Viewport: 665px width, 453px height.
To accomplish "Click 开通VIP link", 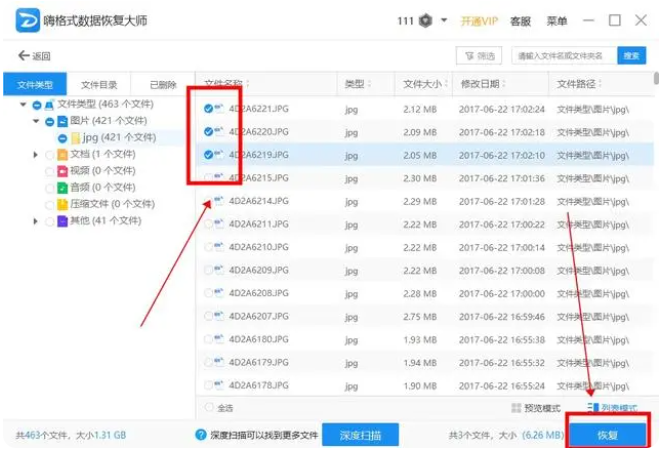I will (x=479, y=21).
